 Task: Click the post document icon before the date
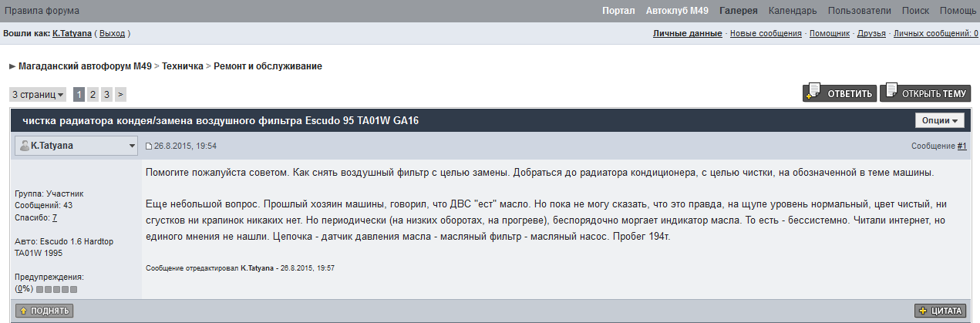(x=150, y=146)
